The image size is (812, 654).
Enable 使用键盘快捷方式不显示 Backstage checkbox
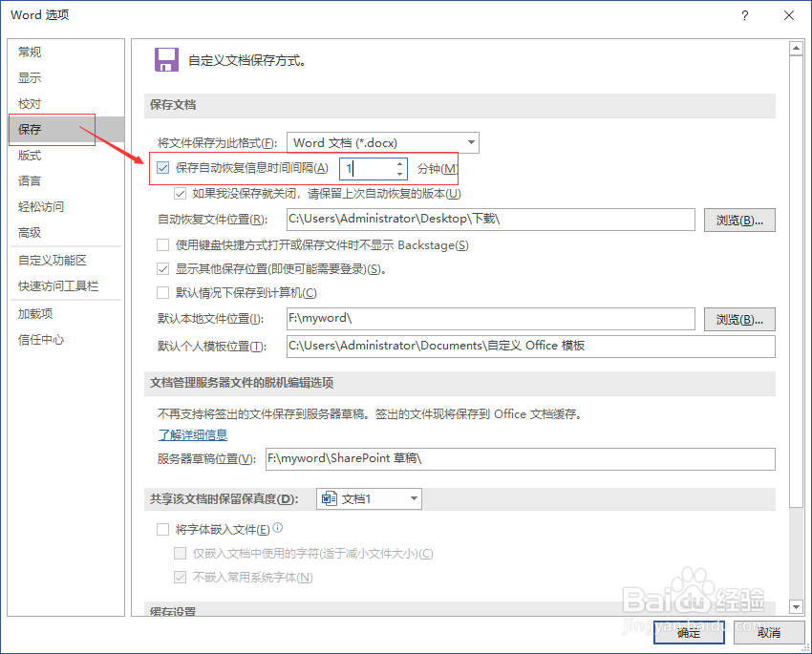pyautogui.click(x=163, y=244)
